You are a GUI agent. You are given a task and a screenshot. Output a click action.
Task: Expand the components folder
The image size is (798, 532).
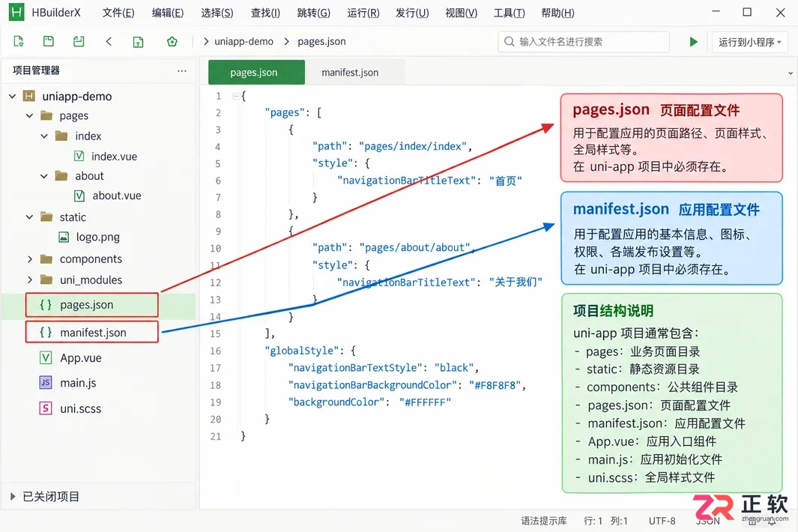[x=29, y=259]
